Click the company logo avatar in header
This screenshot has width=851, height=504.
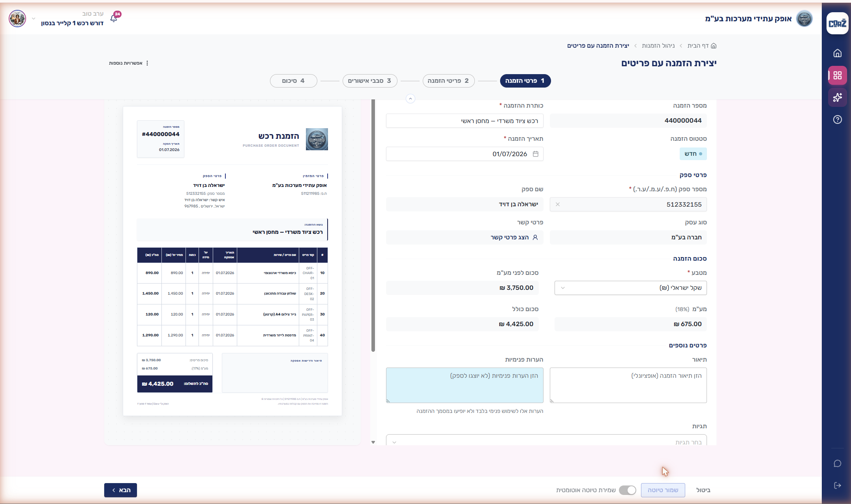[x=804, y=19]
